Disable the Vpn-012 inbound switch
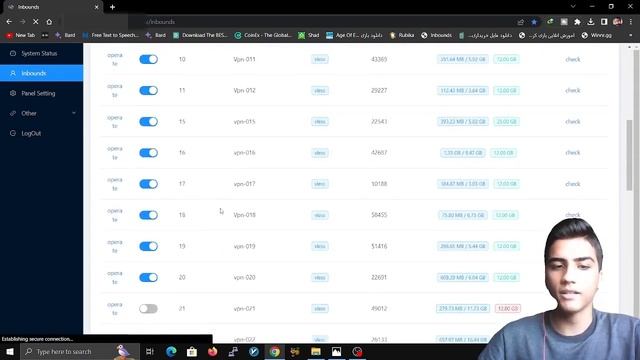 click(x=148, y=90)
